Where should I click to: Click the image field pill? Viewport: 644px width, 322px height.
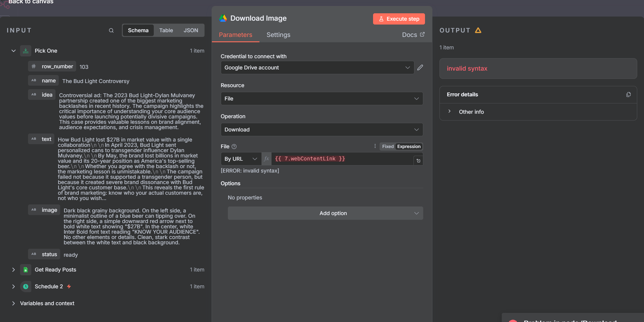point(44,210)
